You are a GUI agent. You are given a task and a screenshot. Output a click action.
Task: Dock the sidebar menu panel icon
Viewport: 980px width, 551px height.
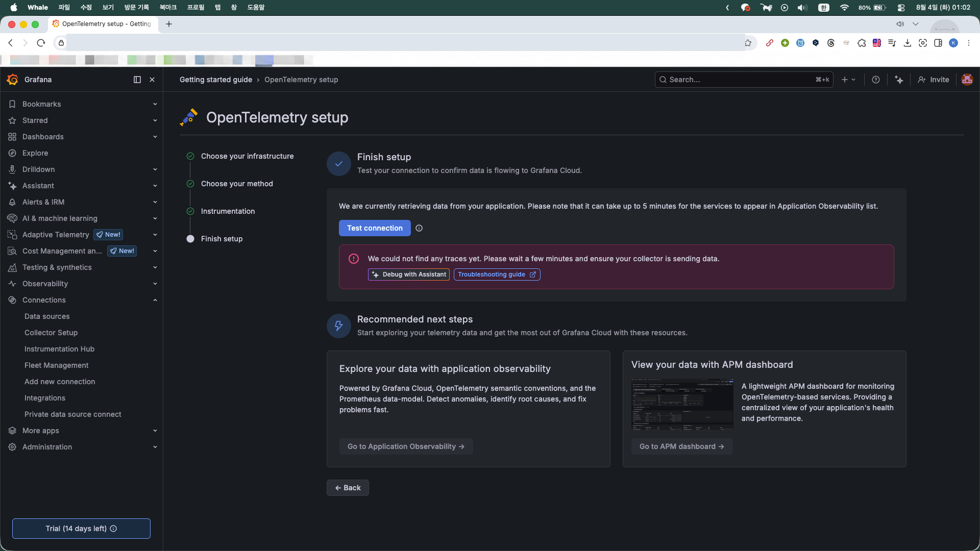pos(137,80)
